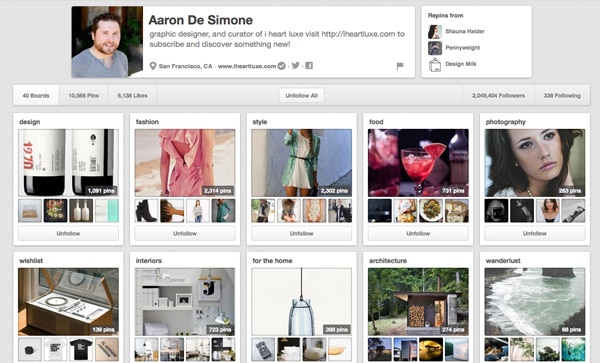Open the wanderlust board coastline cover
Image resolution: width=600 pixels, height=363 pixels.
pyautogui.click(x=535, y=301)
